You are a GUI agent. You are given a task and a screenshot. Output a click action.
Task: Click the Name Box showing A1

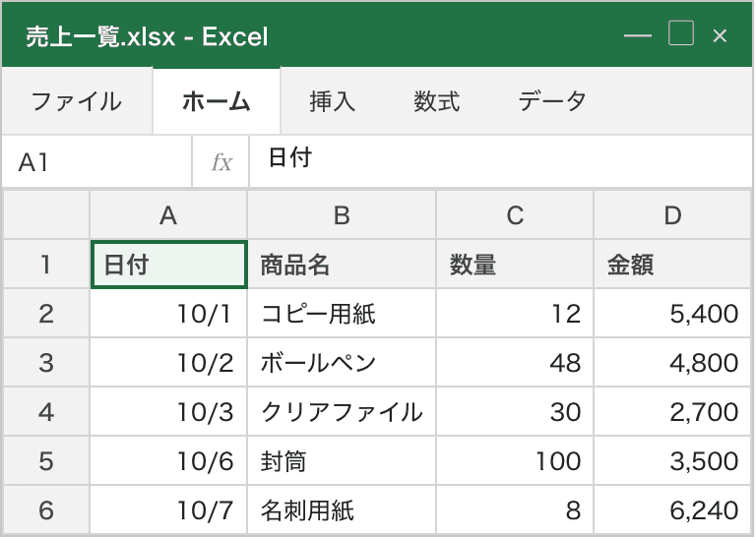pos(96,162)
